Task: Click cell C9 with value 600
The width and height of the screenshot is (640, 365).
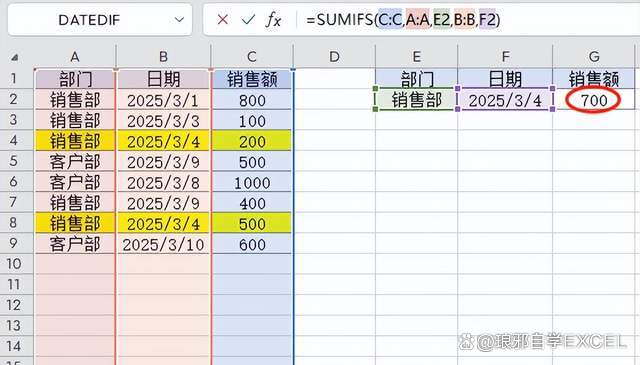Action: coord(252,244)
